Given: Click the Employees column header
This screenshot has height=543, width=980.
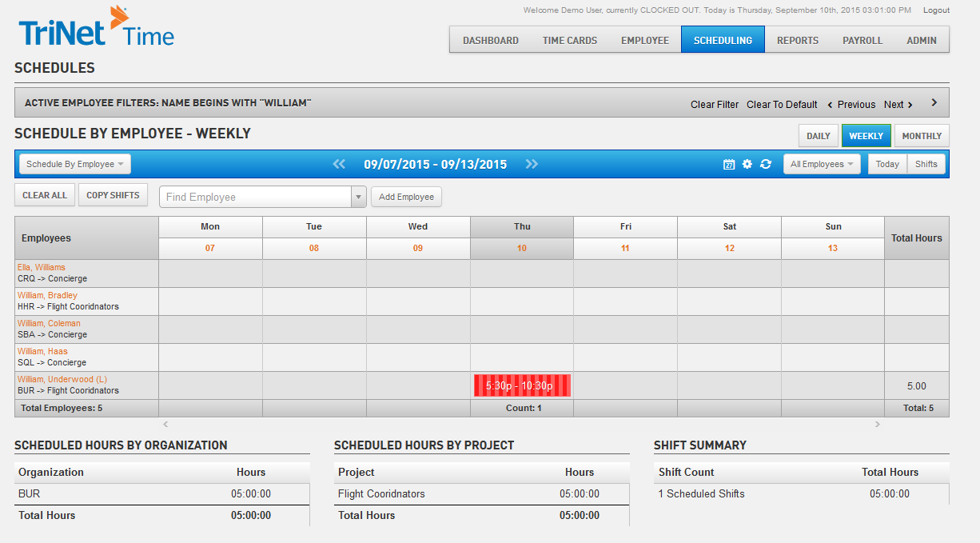Looking at the screenshot, I should (86, 238).
